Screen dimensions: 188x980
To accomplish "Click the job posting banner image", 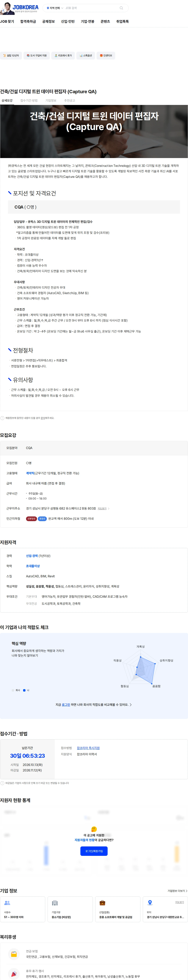I will point(94,131).
